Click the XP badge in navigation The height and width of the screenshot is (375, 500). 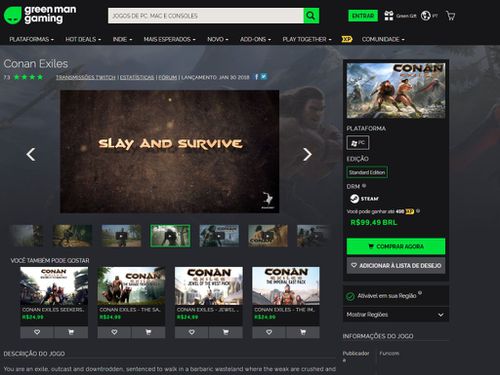pos(347,39)
